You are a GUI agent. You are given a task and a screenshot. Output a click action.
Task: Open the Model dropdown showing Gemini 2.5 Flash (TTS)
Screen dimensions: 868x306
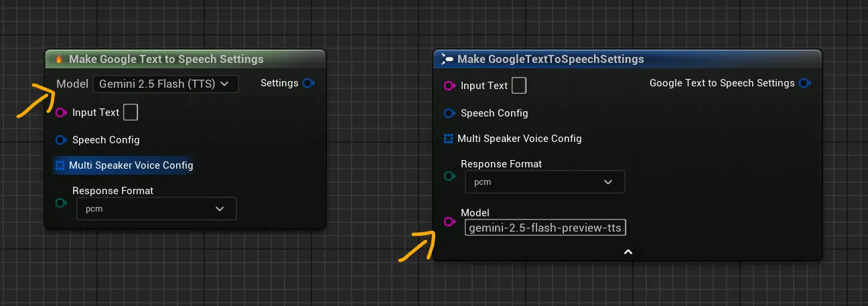[x=165, y=84]
